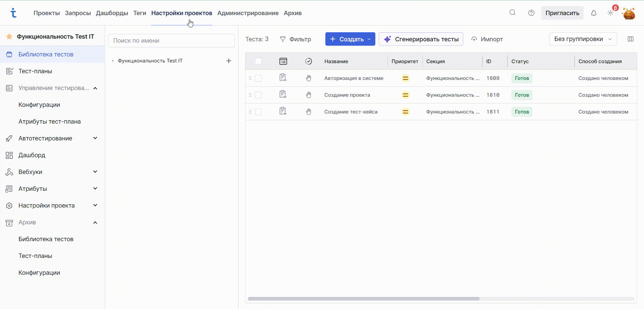Click the Поиск по имени search field
Viewport: 644px width, 309px height.
point(171,40)
